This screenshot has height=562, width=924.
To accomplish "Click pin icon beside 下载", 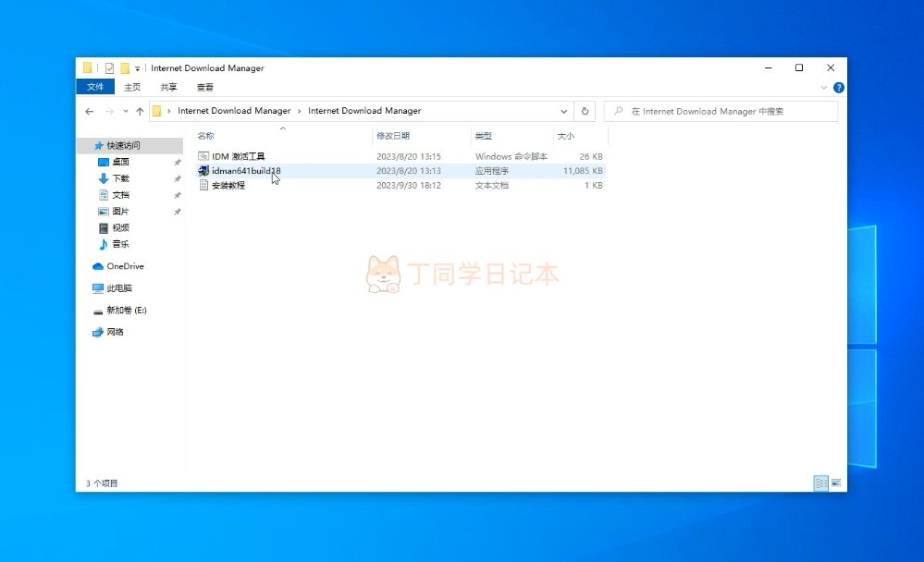I will click(x=178, y=178).
